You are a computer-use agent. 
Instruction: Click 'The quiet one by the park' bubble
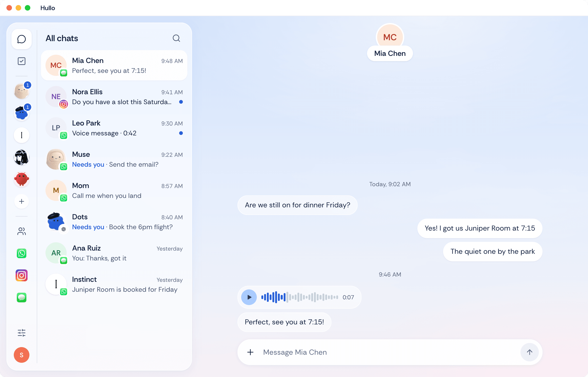(x=493, y=252)
